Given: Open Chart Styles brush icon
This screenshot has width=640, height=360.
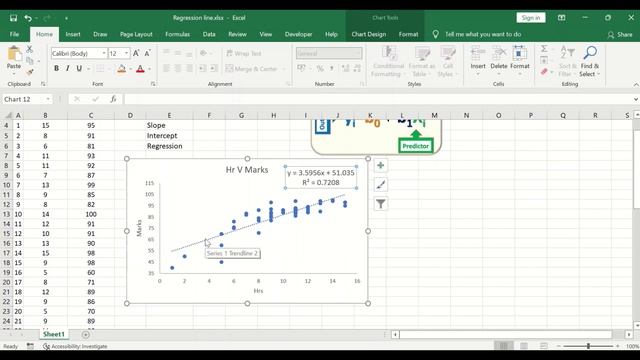Looking at the screenshot, I should [380, 184].
